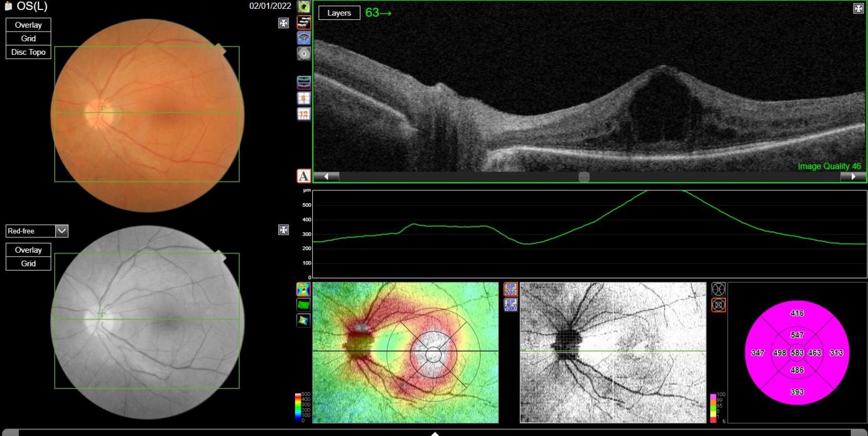Maximize the OCT B-scan panel
Screen dimensions: 868x436
pos(859,8)
